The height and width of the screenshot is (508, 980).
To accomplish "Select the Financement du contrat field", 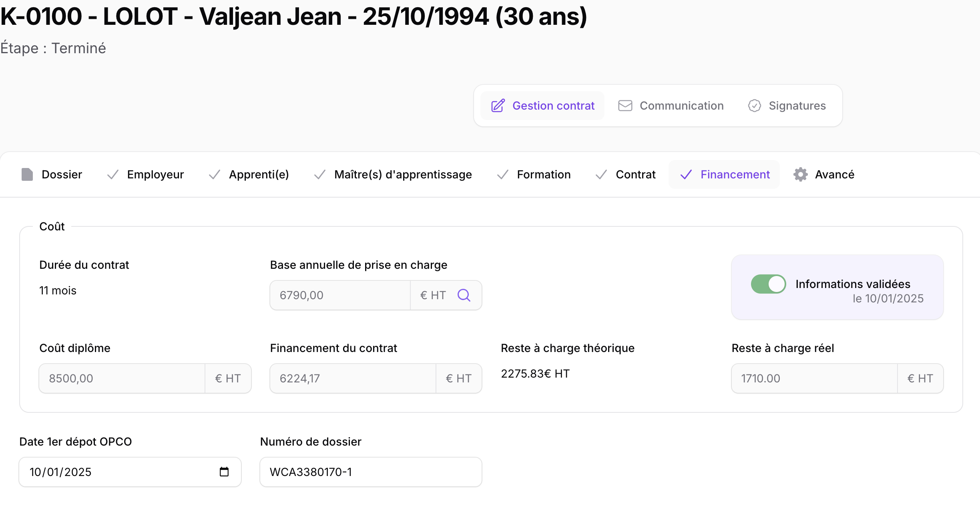I will 352,378.
